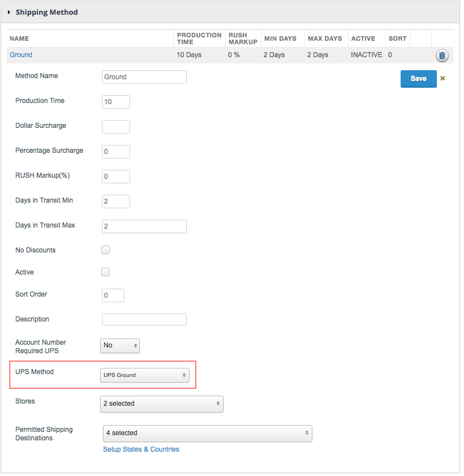Open the UPS Method dropdown

coord(145,375)
